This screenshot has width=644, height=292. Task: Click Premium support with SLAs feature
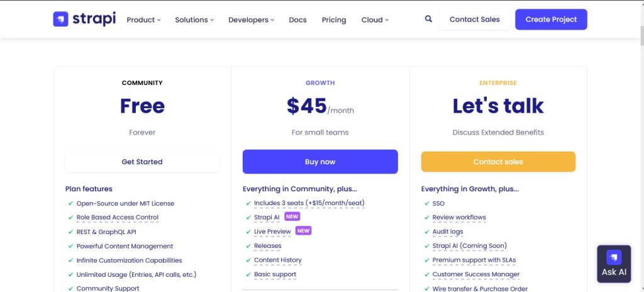[474, 260]
